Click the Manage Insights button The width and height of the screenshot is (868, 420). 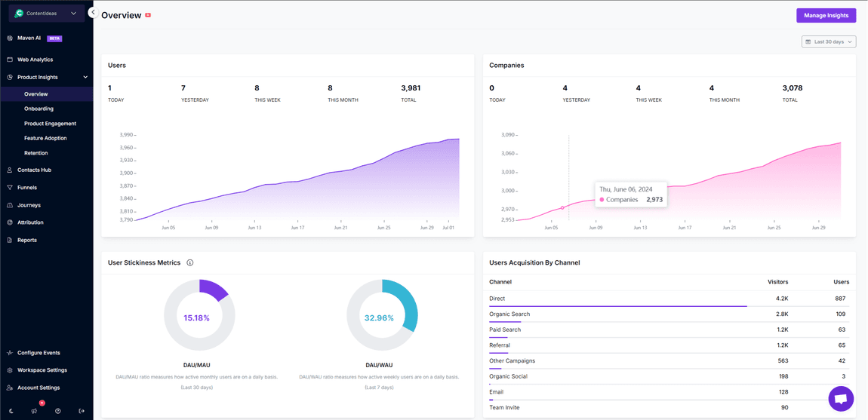coord(826,15)
